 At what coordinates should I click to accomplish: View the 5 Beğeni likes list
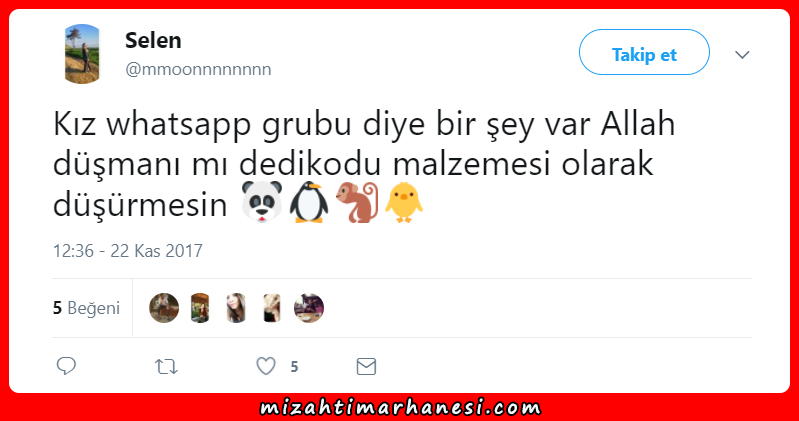pyautogui.click(x=86, y=308)
